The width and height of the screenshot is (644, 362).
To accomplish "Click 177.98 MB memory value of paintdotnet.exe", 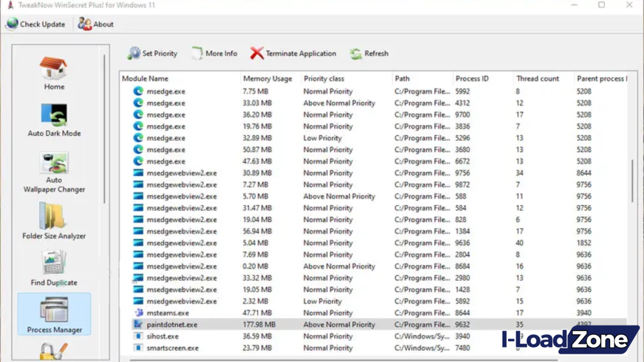I will pos(258,325).
